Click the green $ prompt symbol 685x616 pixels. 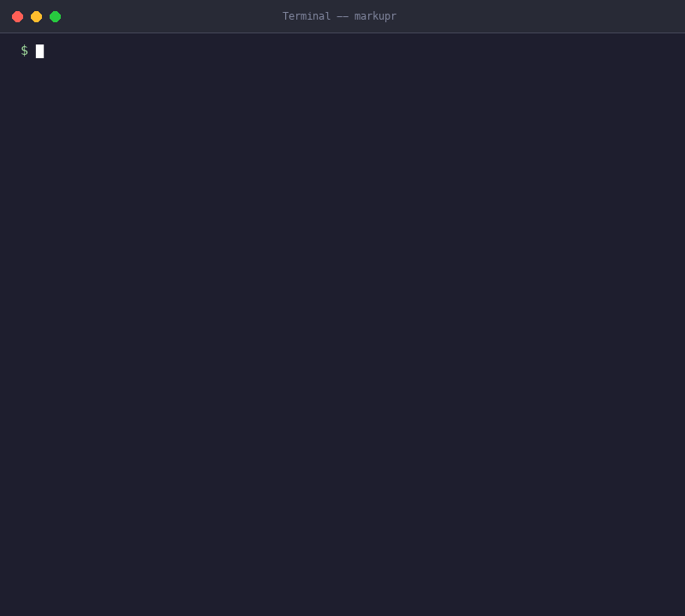coord(25,50)
